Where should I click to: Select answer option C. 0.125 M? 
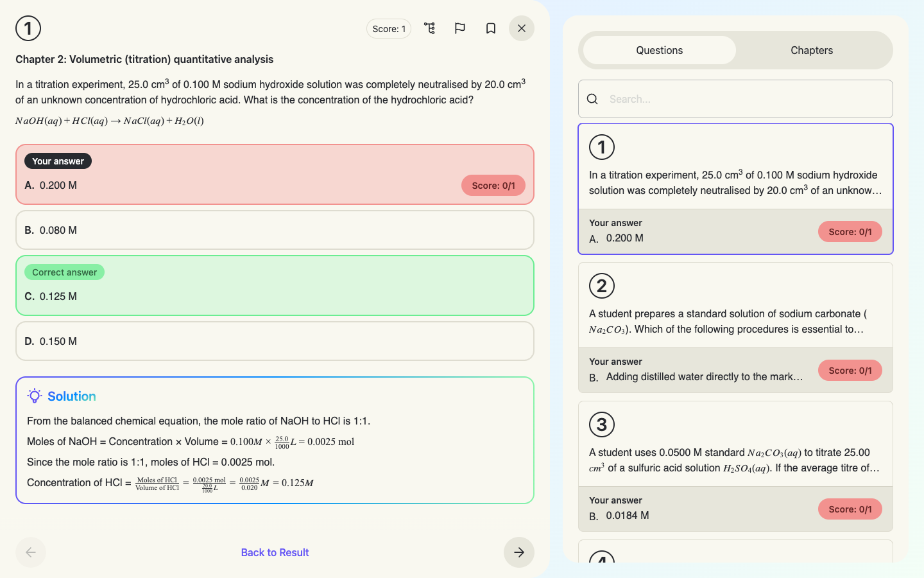pyautogui.click(x=275, y=286)
